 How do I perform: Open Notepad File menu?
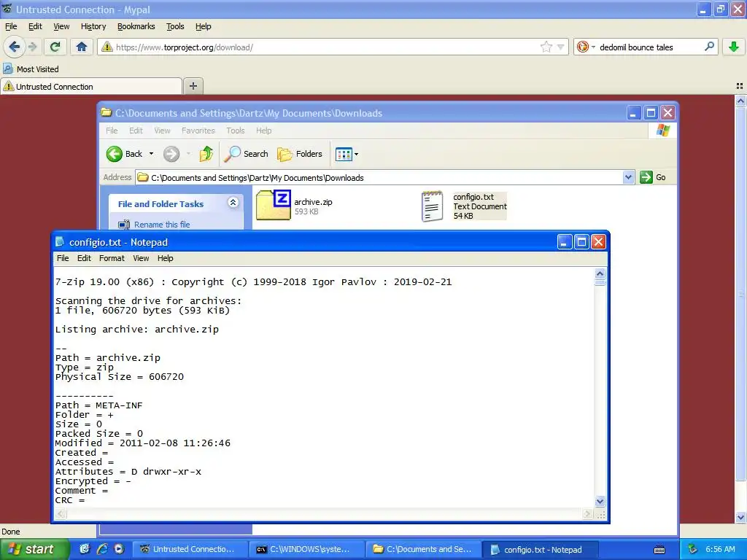coord(63,258)
